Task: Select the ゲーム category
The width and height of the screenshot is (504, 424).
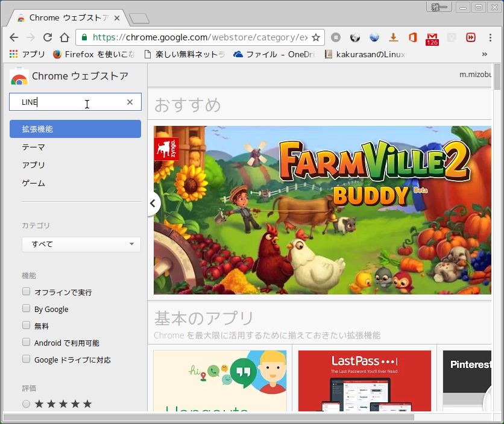Action: [33, 183]
